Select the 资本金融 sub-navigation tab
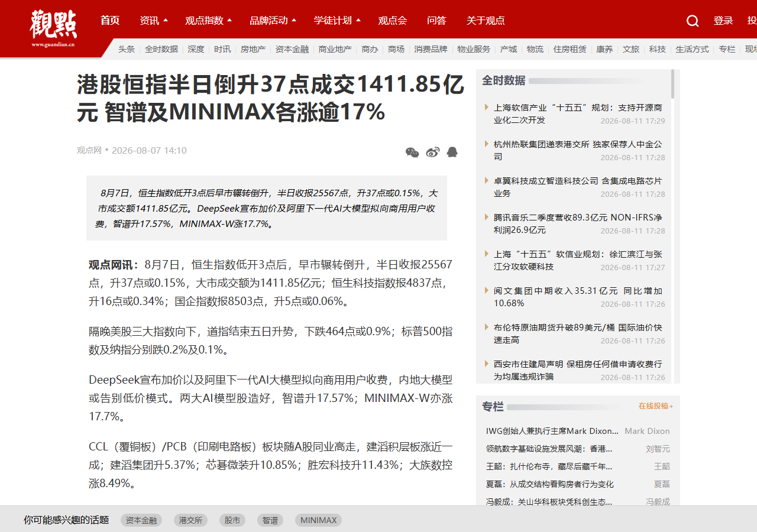 (292, 49)
